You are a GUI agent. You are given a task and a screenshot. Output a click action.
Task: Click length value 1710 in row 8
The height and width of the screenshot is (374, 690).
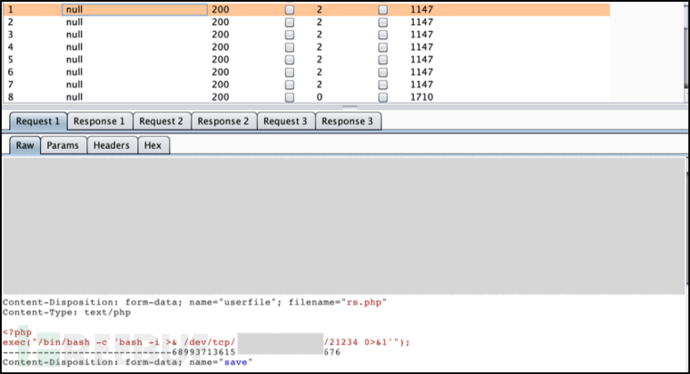pyautogui.click(x=422, y=97)
